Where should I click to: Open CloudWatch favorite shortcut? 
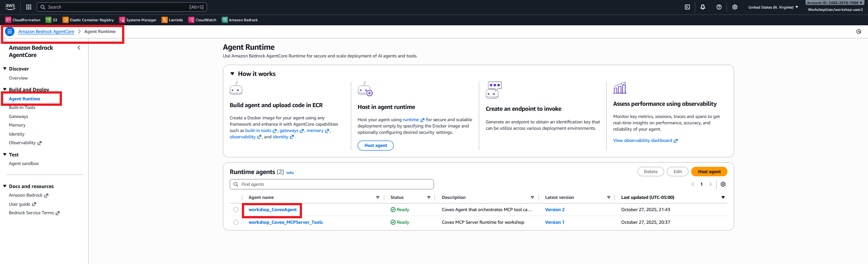pyautogui.click(x=202, y=20)
